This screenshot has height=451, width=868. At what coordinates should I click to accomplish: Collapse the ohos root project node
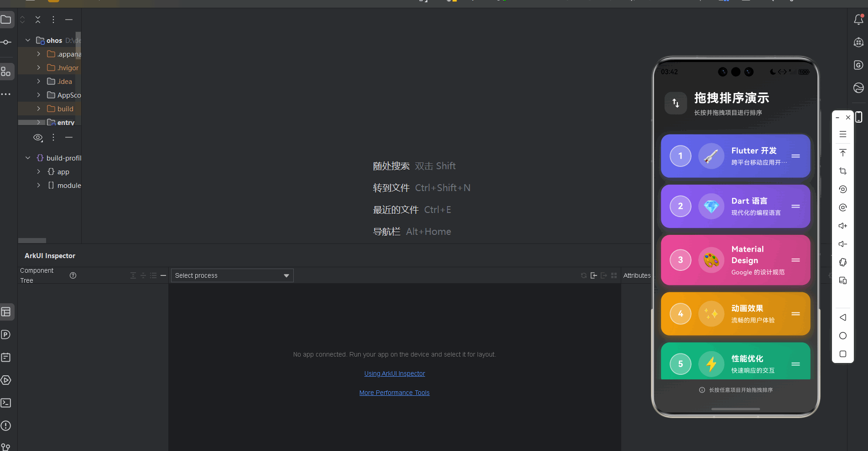[28, 40]
